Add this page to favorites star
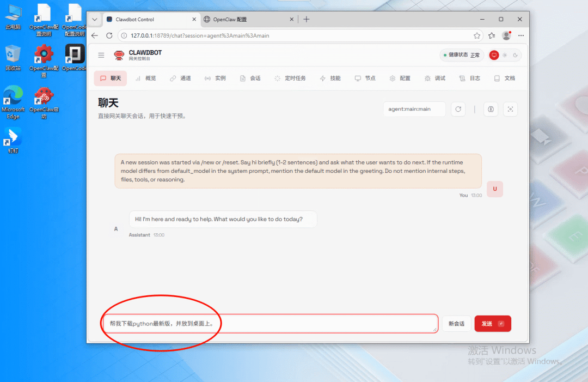Screen dimensions: 588x382 (x=476, y=35)
